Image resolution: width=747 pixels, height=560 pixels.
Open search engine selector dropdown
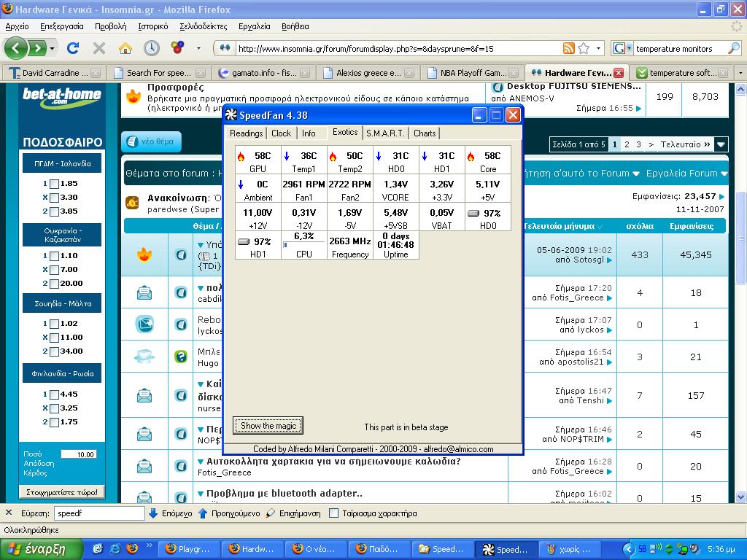click(x=629, y=48)
